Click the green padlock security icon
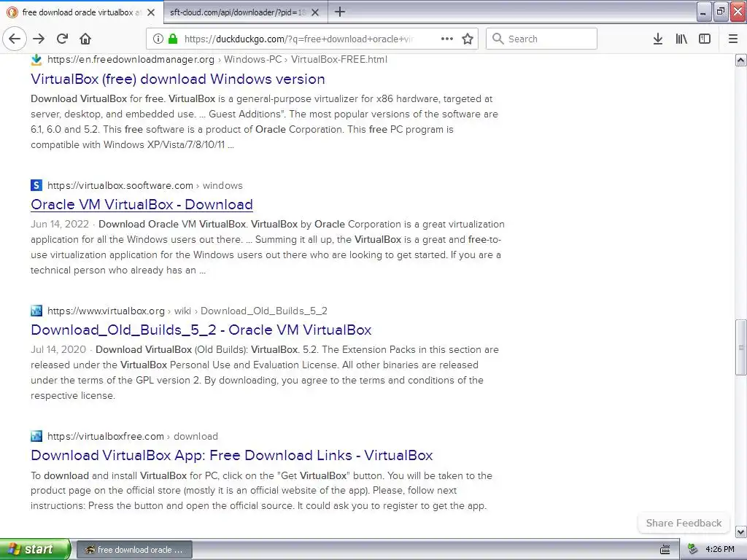Viewport: 747px width, 560px height. [x=174, y=39]
